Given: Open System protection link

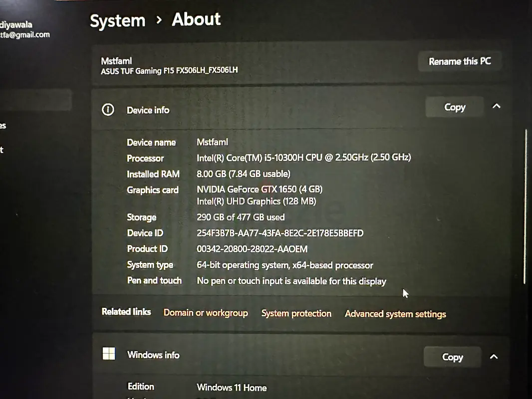Looking at the screenshot, I should tap(296, 313).
